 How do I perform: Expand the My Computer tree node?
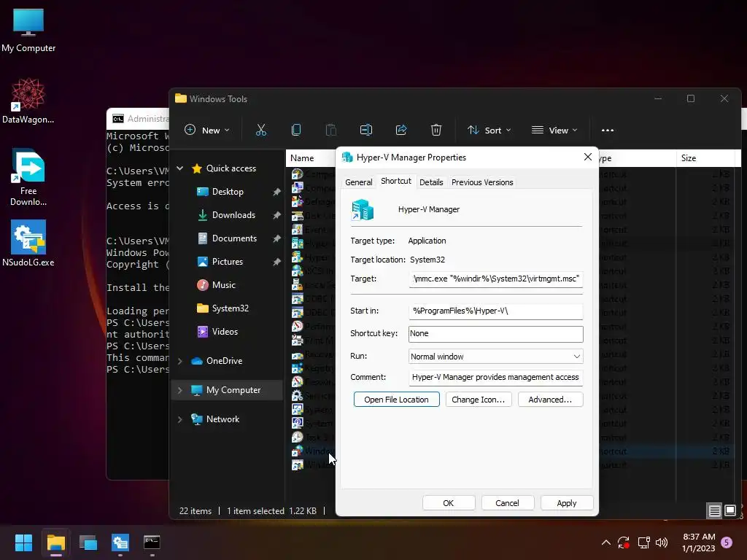coord(180,390)
